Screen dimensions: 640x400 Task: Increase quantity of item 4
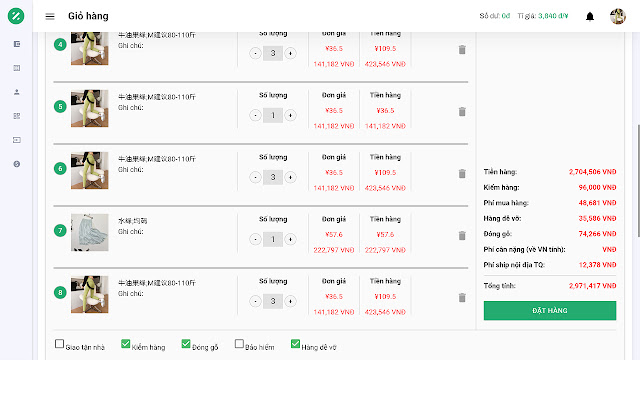(290, 53)
